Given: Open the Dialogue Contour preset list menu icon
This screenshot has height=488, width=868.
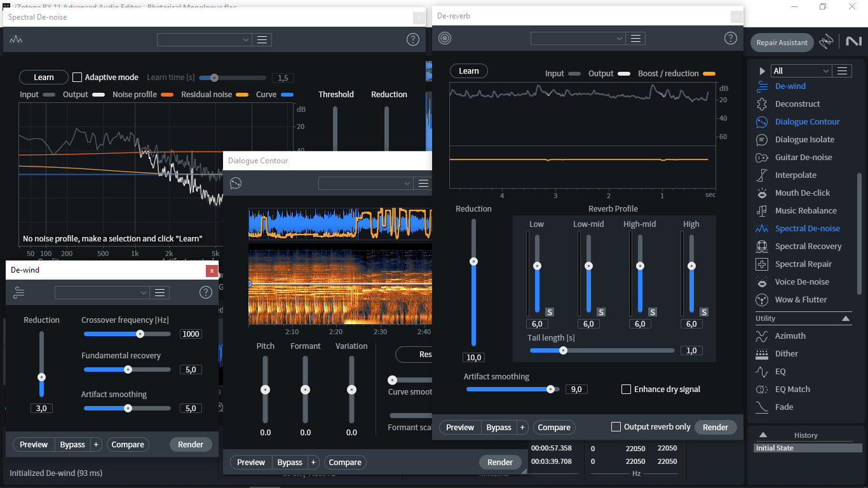Looking at the screenshot, I should click(423, 184).
